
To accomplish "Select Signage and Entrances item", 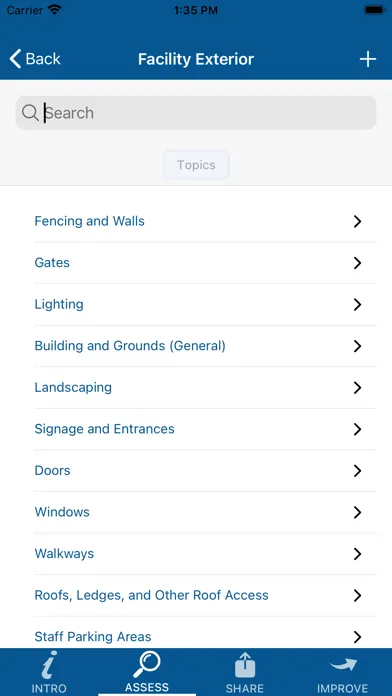I will (205, 429).
